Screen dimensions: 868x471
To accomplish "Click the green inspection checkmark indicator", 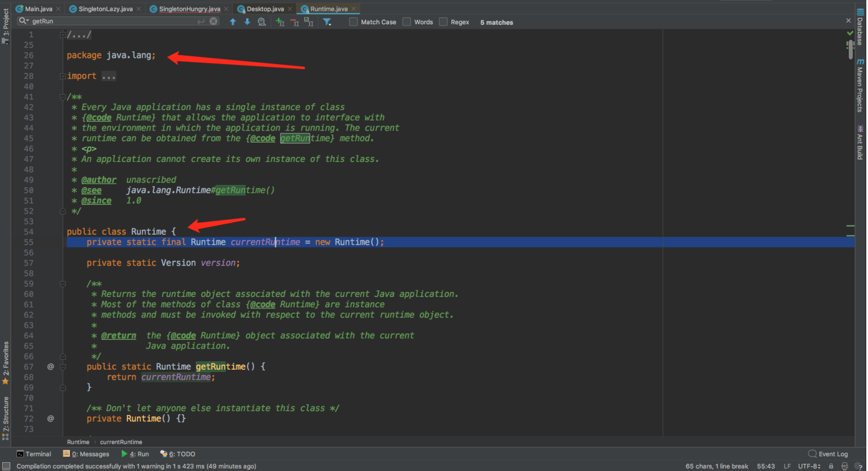I will coord(850,34).
